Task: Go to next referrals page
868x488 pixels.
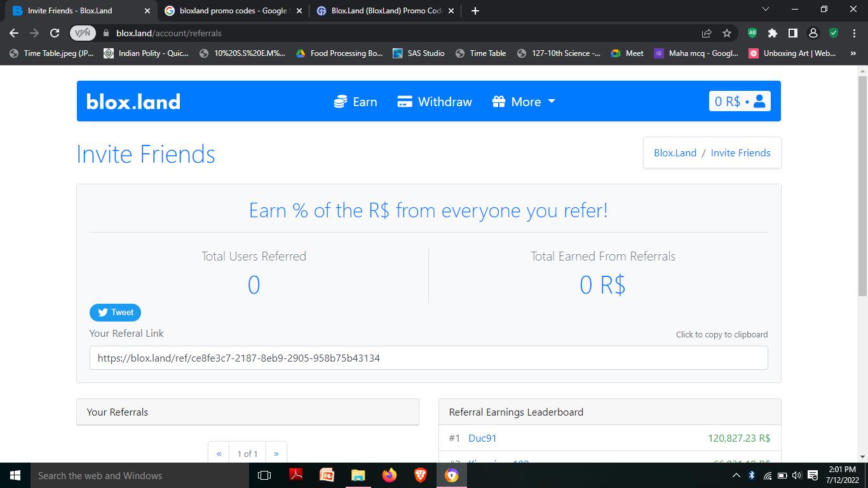Action: pyautogui.click(x=276, y=453)
